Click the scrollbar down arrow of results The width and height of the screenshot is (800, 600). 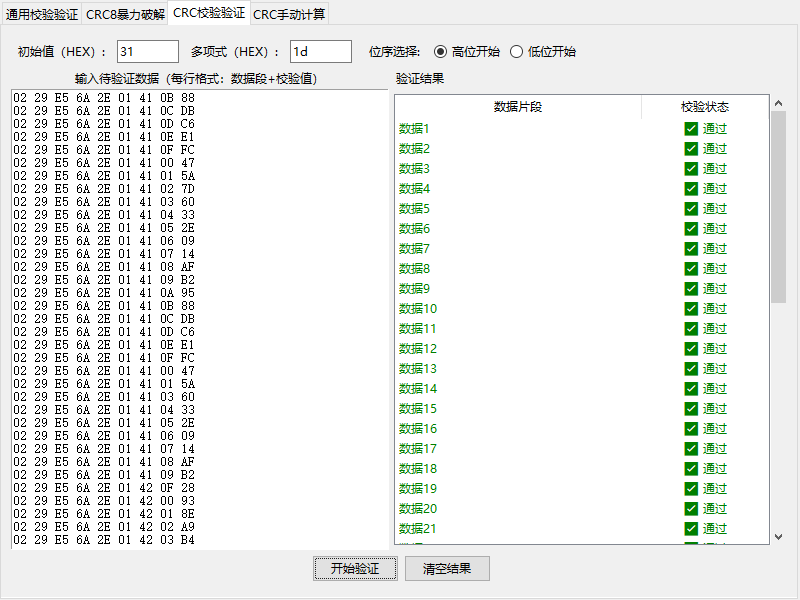(779, 536)
